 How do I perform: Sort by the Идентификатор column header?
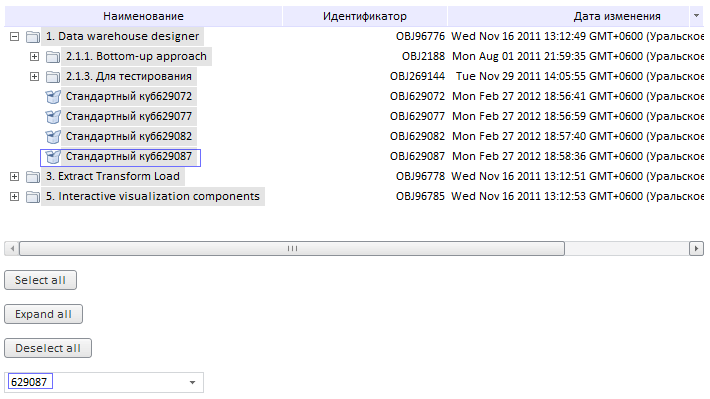point(365,16)
